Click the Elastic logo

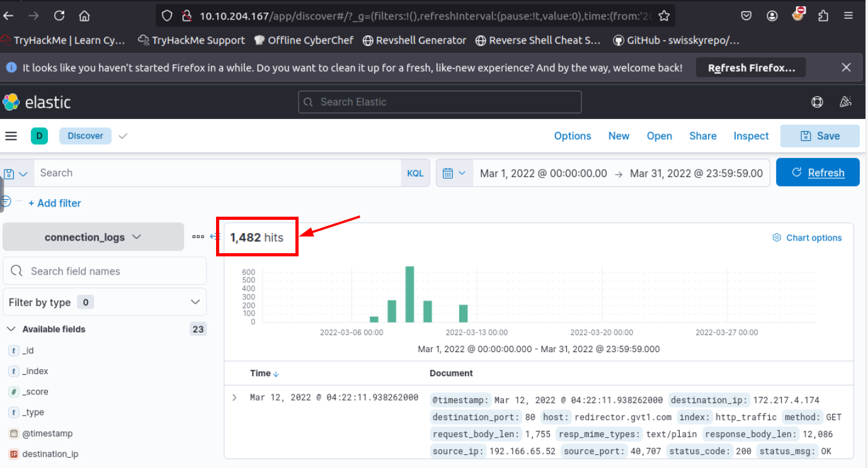pyautogui.click(x=37, y=102)
